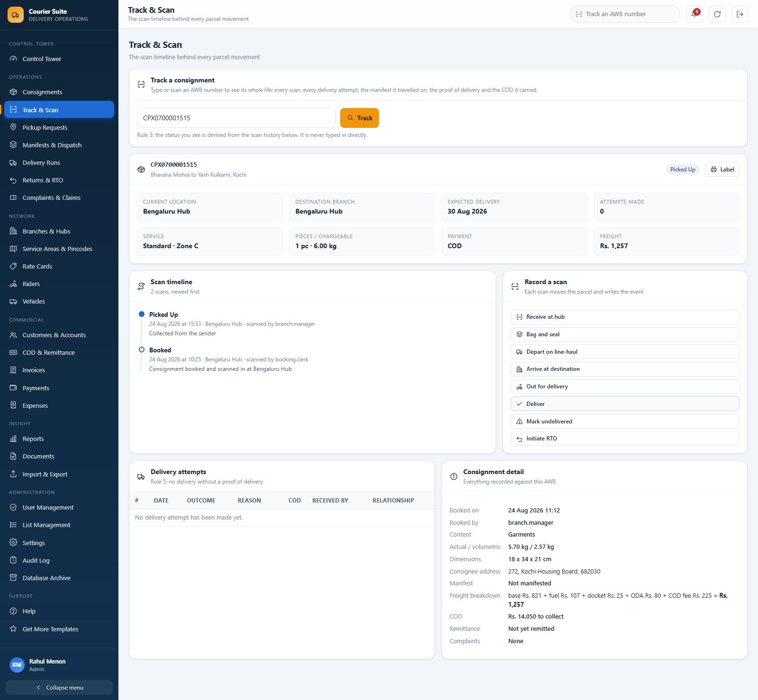Click the Settings gear icon

coord(13,543)
